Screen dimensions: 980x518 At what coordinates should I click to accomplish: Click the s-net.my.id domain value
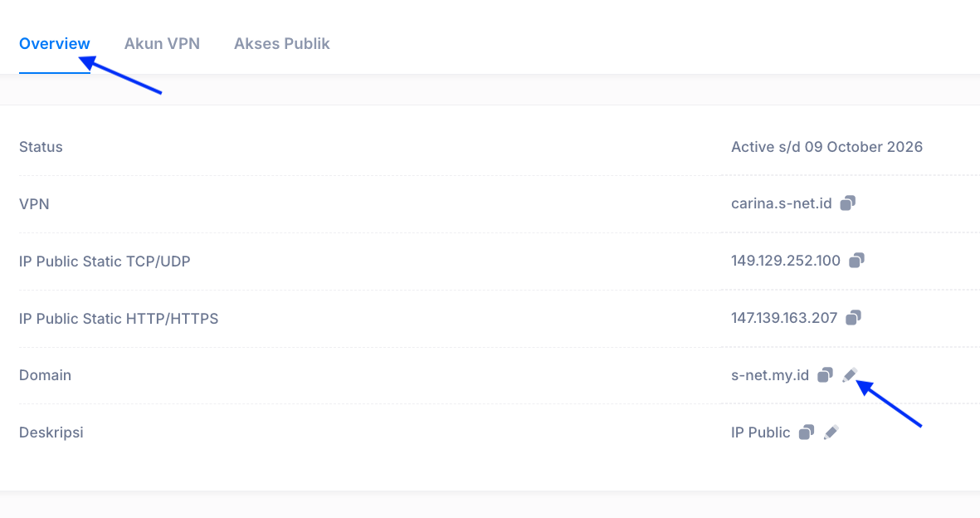click(770, 375)
